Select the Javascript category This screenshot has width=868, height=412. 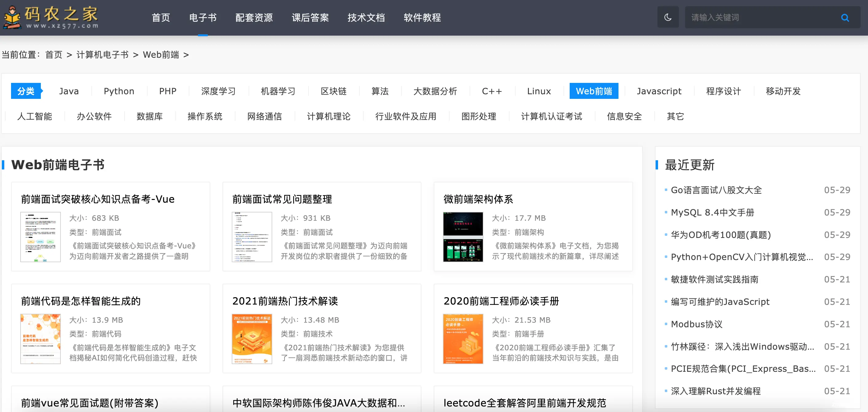click(x=659, y=91)
